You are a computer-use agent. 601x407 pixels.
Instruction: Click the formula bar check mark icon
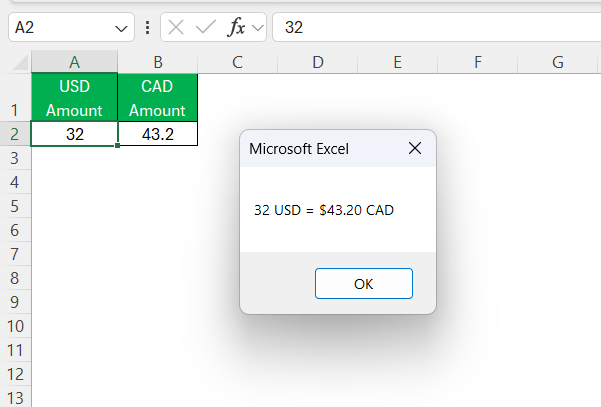(205, 28)
